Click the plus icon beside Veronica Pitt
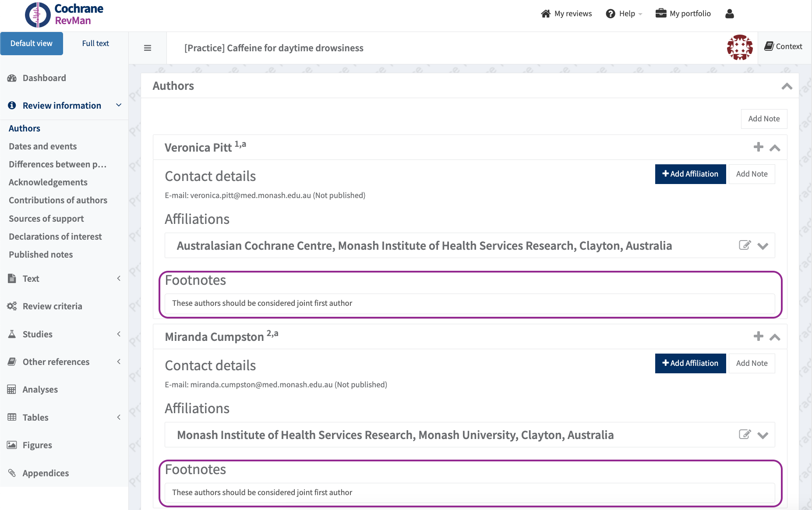This screenshot has width=812, height=510. 758,147
